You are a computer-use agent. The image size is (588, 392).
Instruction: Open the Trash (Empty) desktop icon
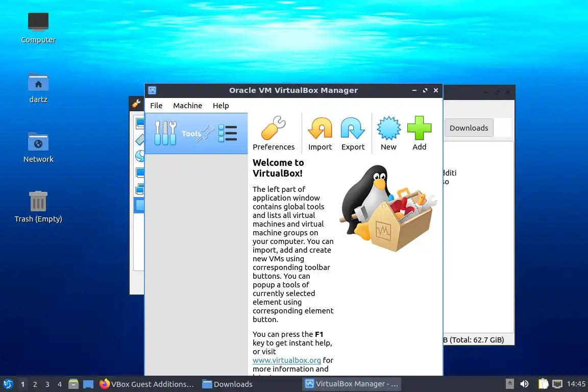38,207
